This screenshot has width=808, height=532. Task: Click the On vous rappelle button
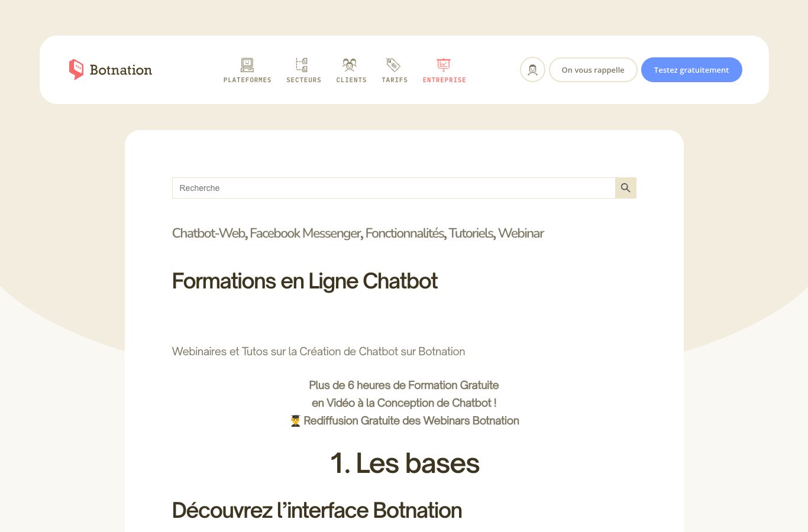(593, 70)
